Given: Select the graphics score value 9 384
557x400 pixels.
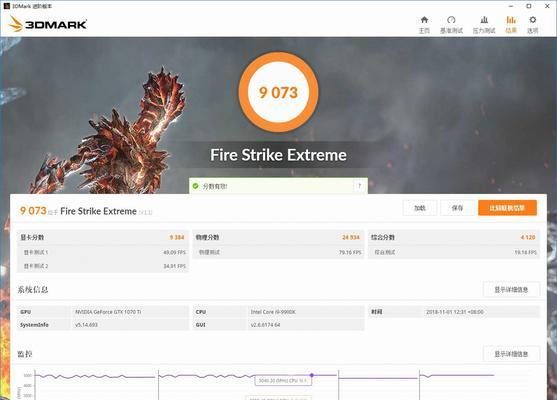Looking at the screenshot, I should [x=177, y=237].
